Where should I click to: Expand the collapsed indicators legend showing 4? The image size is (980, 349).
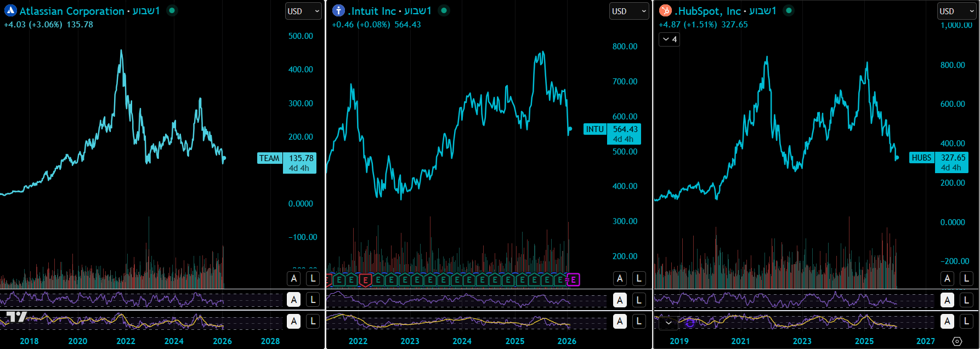[x=669, y=39]
